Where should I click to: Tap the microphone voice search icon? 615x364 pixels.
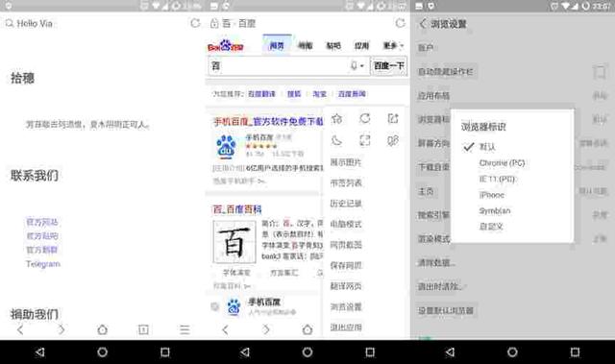click(354, 66)
